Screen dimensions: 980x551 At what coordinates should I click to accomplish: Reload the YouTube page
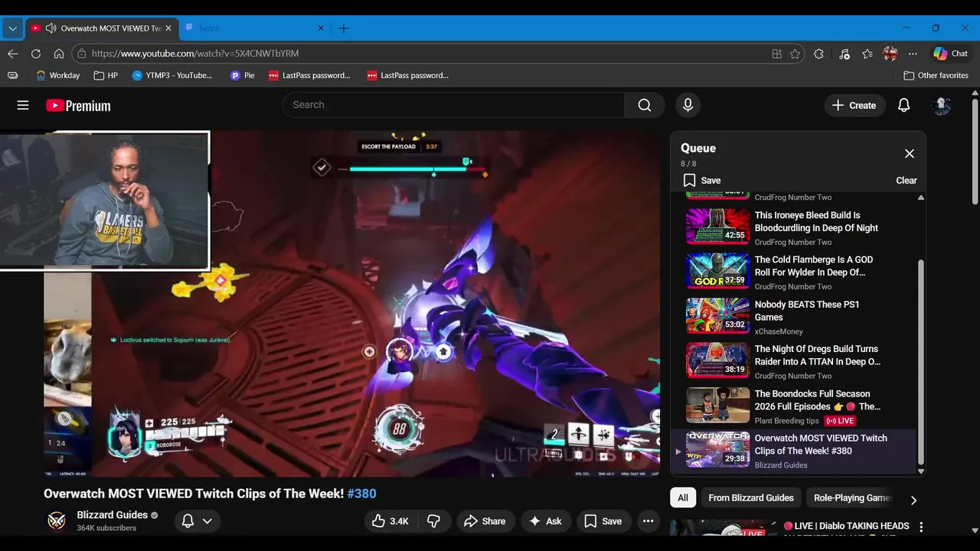tap(35, 54)
